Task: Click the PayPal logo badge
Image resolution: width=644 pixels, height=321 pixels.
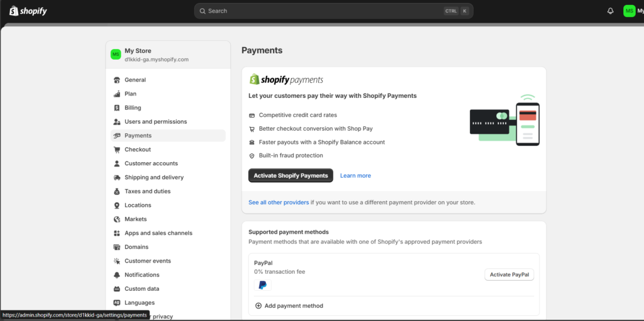Action: [263, 285]
